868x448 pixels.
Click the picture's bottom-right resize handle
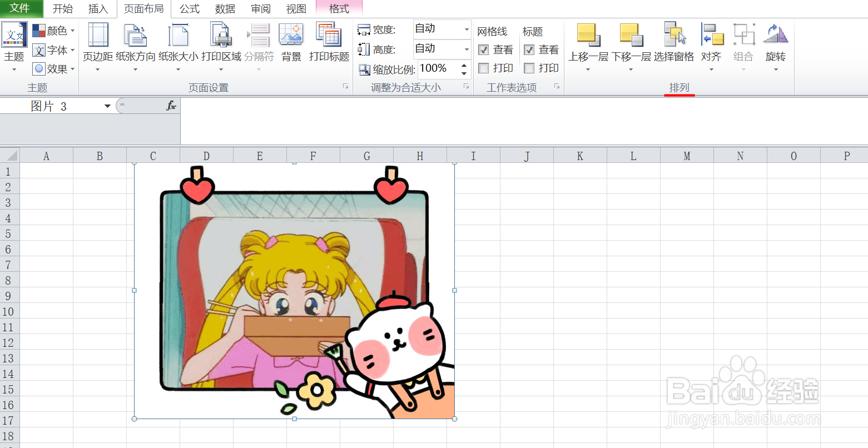(455, 419)
